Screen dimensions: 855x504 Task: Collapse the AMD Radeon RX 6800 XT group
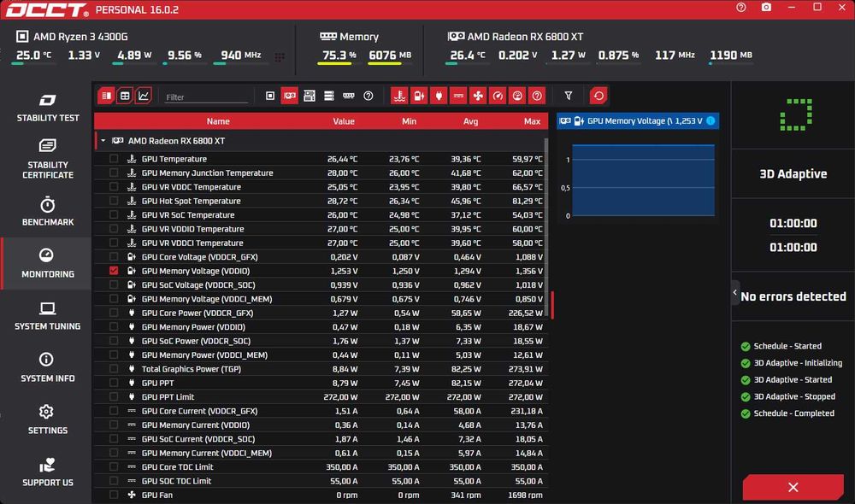pos(103,141)
